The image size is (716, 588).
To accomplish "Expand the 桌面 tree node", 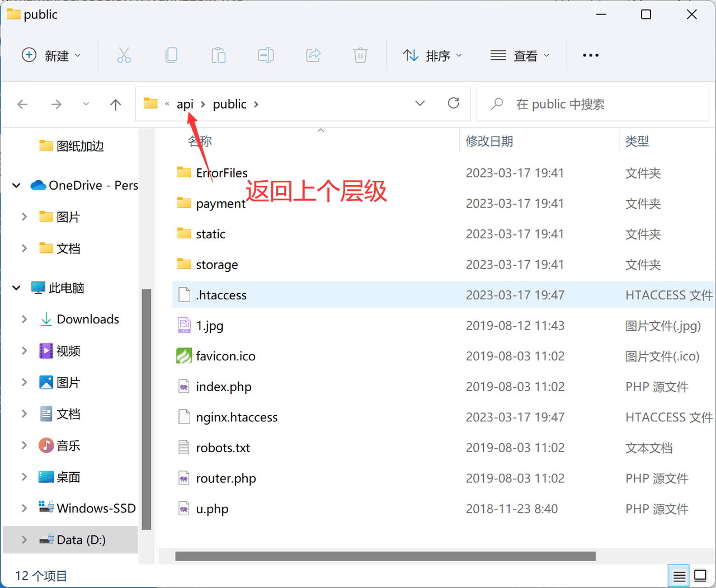I will pyautogui.click(x=24, y=477).
